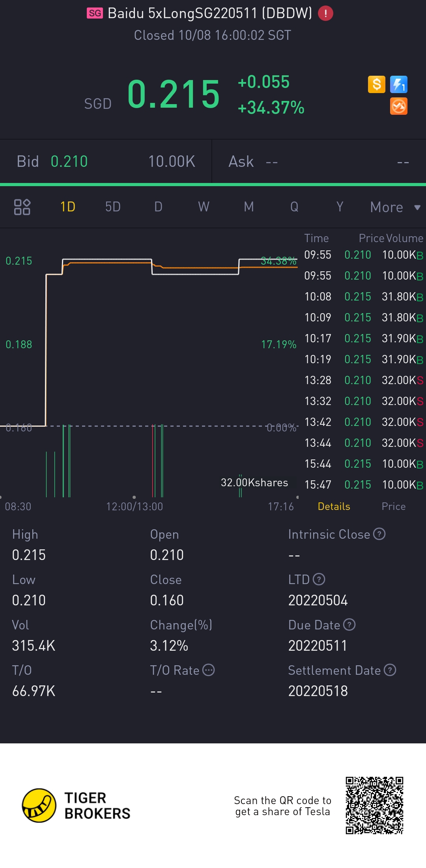Show help for LTD
426x868 pixels.
[319, 579]
